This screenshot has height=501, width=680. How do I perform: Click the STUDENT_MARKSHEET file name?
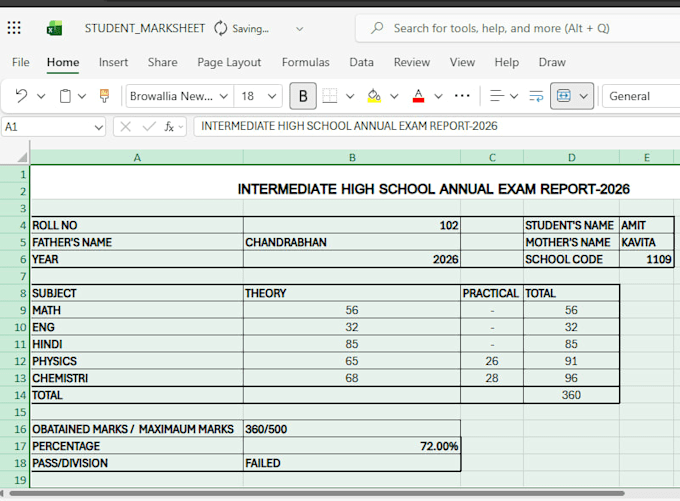[144, 29]
